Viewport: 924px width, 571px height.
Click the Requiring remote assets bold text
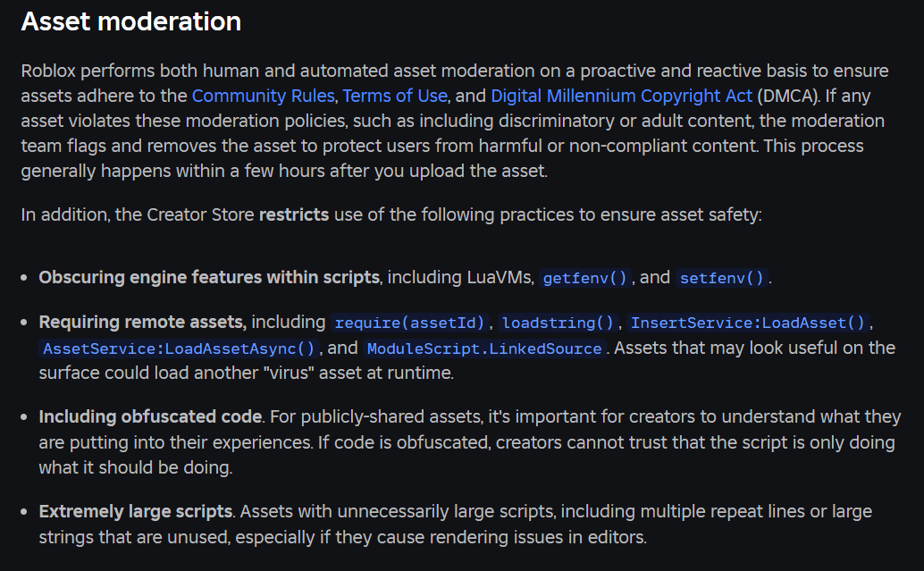[x=142, y=322]
